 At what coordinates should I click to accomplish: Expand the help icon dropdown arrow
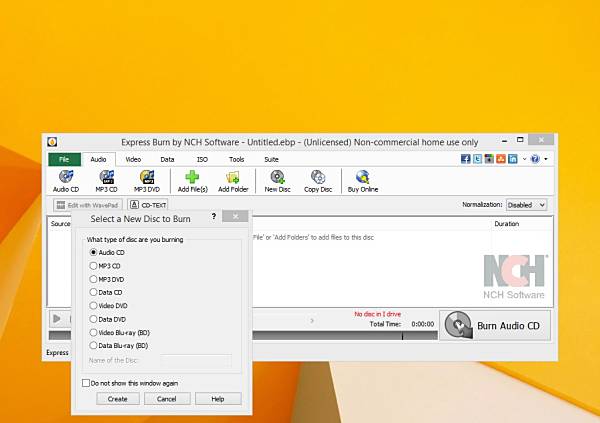point(546,159)
